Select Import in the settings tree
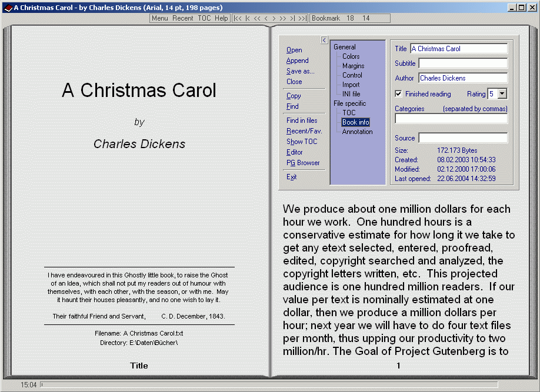540x392 pixels. coord(351,85)
